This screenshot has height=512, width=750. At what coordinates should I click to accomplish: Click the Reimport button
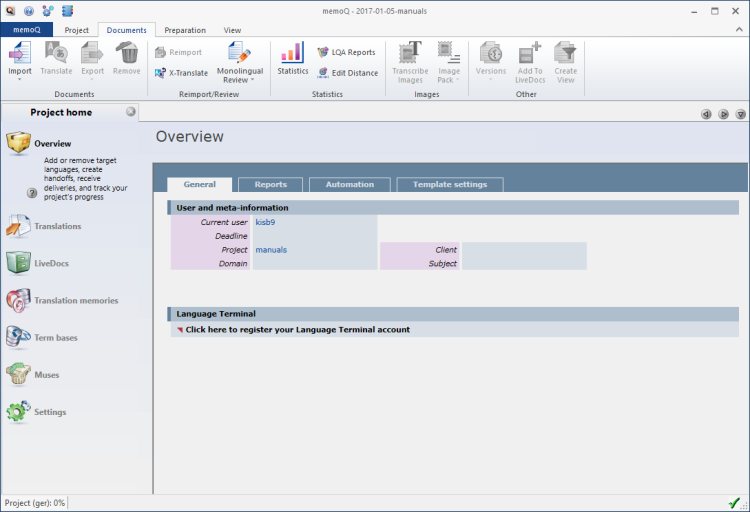click(179, 52)
